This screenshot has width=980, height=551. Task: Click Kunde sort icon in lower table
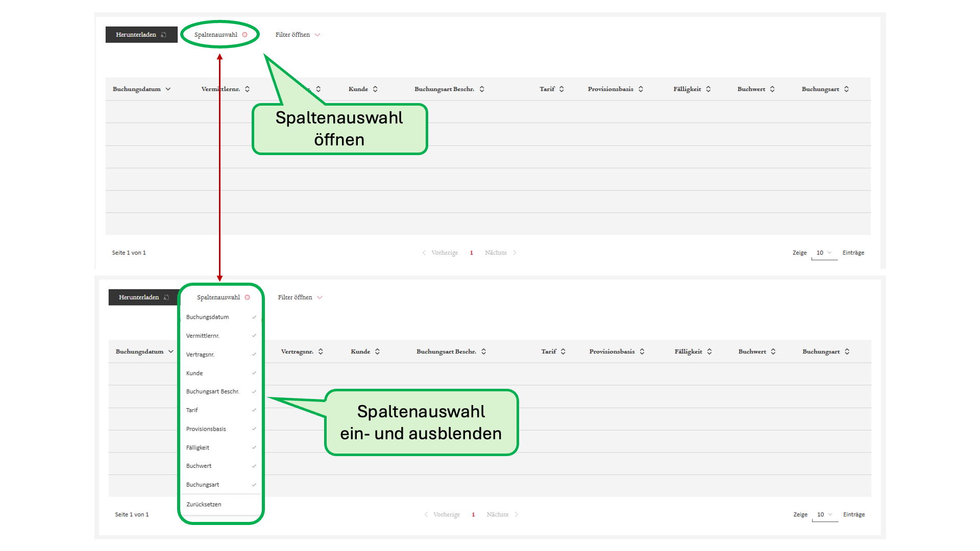tap(377, 352)
